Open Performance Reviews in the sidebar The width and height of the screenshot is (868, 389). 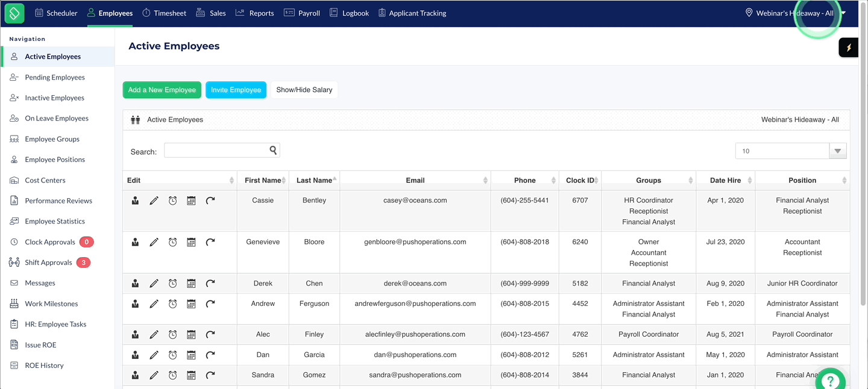[x=58, y=201]
